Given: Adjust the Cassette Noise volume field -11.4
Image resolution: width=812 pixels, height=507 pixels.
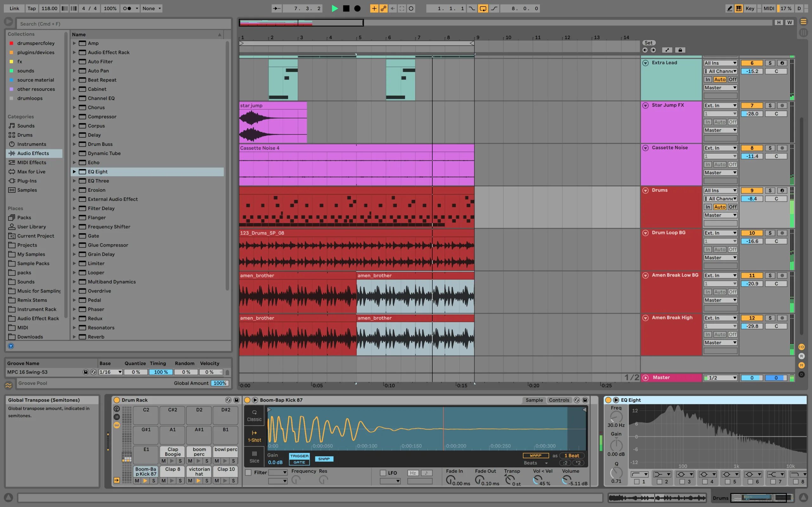Looking at the screenshot, I should [752, 156].
